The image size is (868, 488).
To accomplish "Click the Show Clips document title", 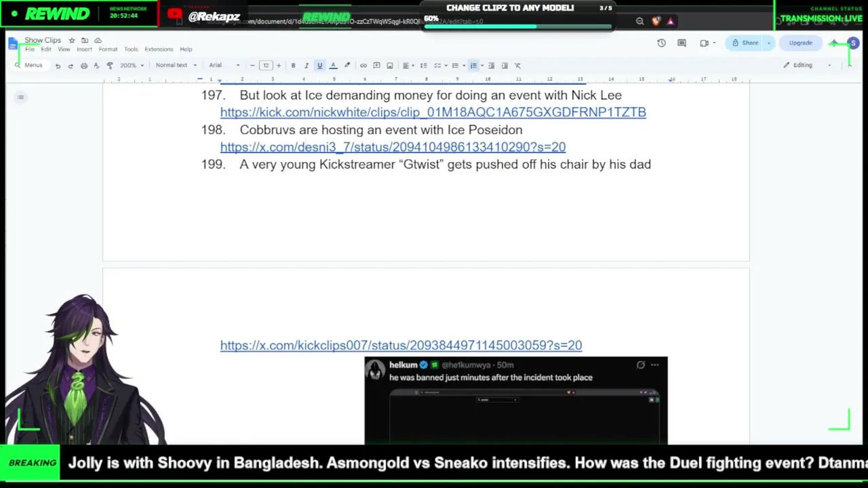I will click(43, 40).
